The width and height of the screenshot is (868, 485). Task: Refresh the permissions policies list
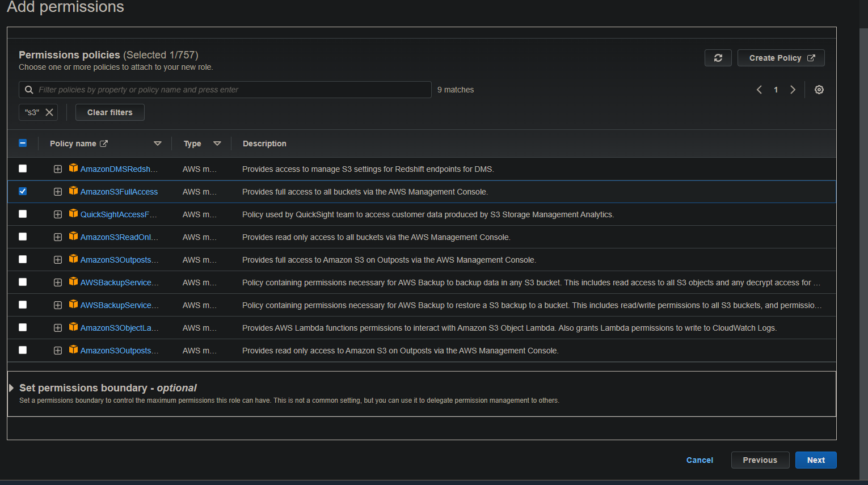(x=718, y=58)
